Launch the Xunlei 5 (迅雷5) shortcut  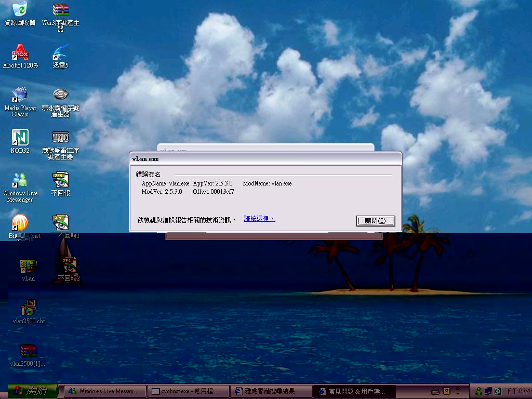pos(60,52)
